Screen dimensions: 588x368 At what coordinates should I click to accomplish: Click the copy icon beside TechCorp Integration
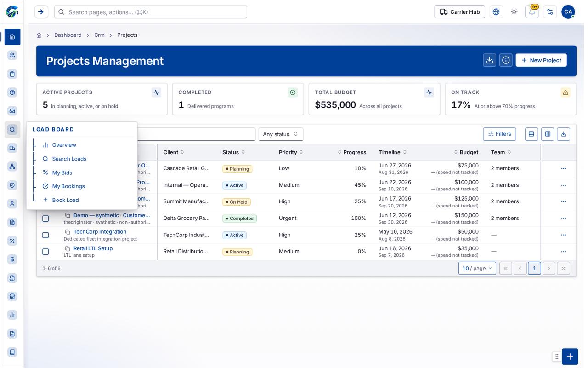(68, 232)
